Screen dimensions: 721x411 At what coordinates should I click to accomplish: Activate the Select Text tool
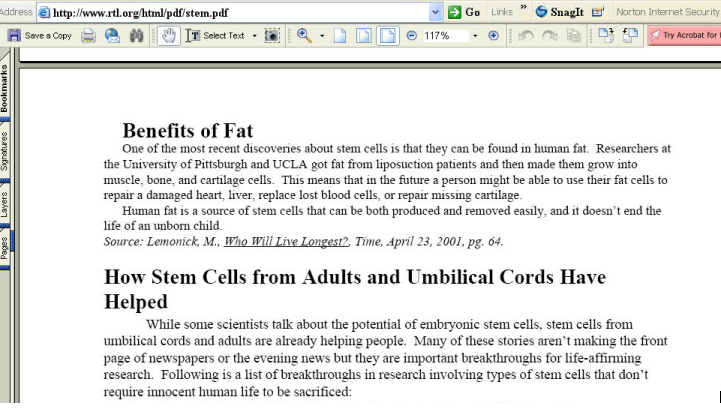point(216,35)
